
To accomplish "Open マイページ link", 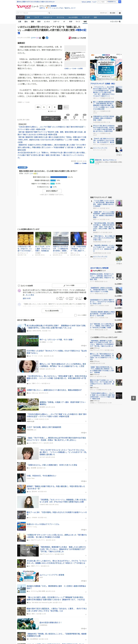I will [x=103, y=13].
